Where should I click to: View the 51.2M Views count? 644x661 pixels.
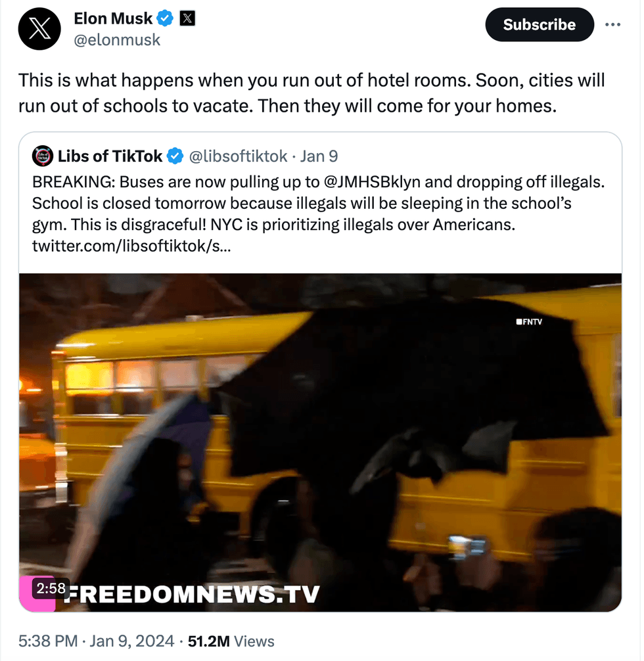[231, 641]
